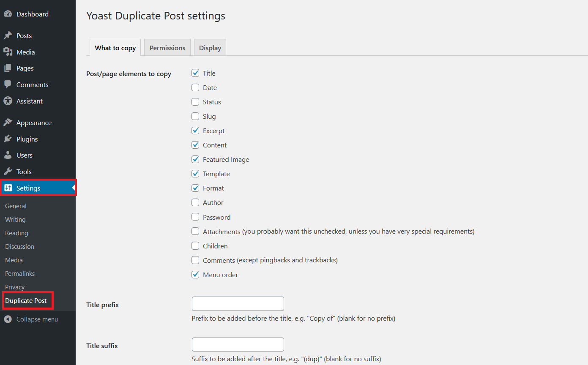Screen dimensions: 588x365
Task: Open Discussion settings submenu link
Action: tap(19, 246)
